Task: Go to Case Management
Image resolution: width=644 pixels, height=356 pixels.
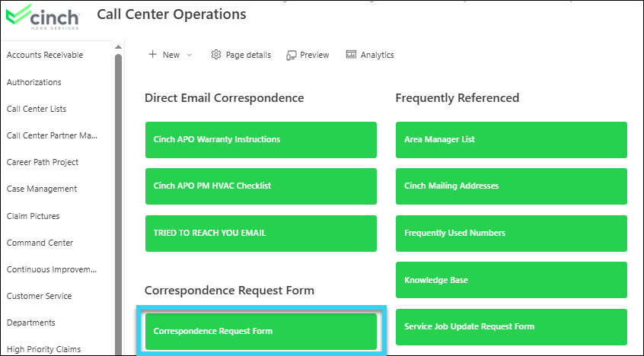Action: 42,189
